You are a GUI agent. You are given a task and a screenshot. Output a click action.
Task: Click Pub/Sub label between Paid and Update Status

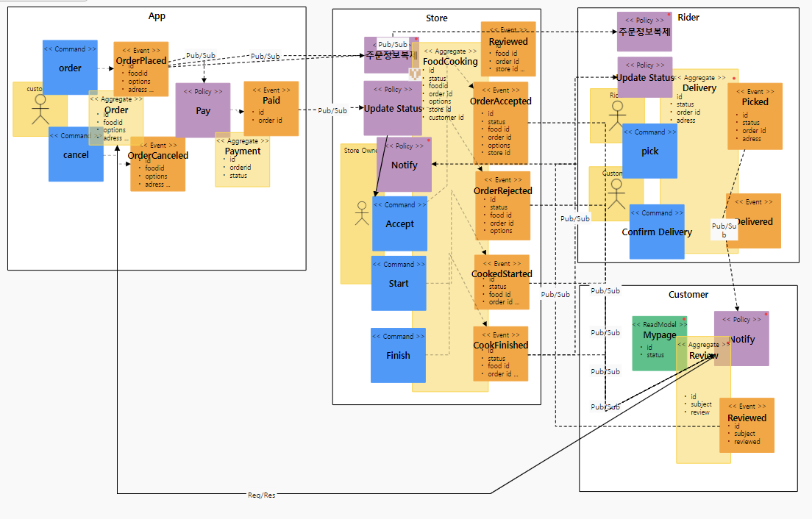coord(332,110)
